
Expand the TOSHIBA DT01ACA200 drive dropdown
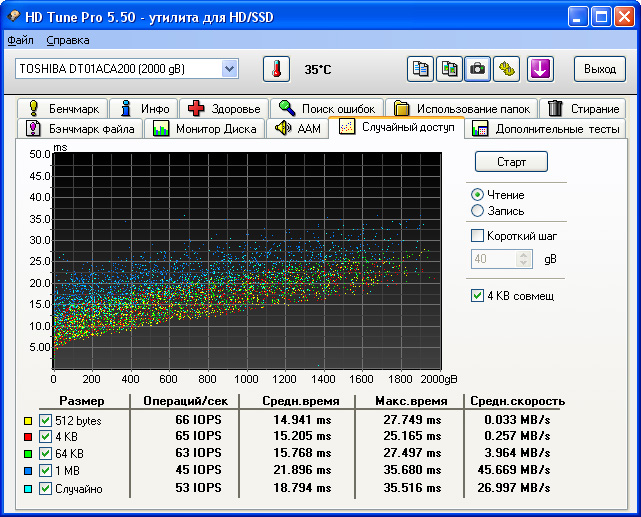pos(230,68)
